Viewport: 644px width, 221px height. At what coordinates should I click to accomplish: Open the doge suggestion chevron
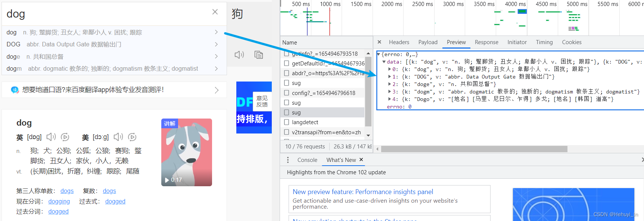pos(216,56)
